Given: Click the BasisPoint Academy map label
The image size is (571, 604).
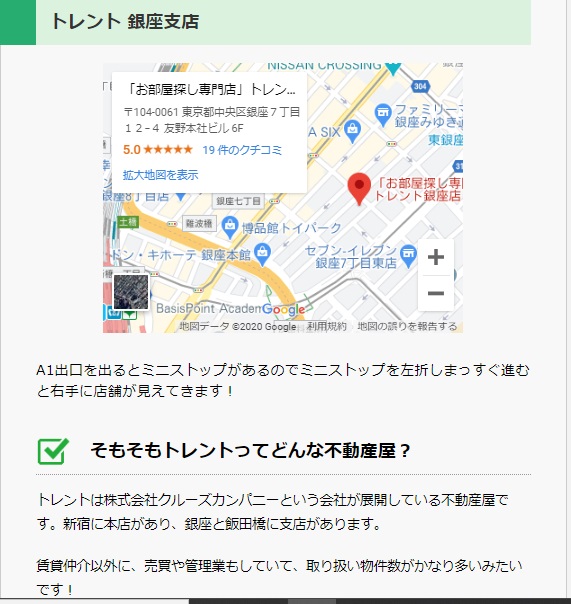Looking at the screenshot, I should pos(208,309).
